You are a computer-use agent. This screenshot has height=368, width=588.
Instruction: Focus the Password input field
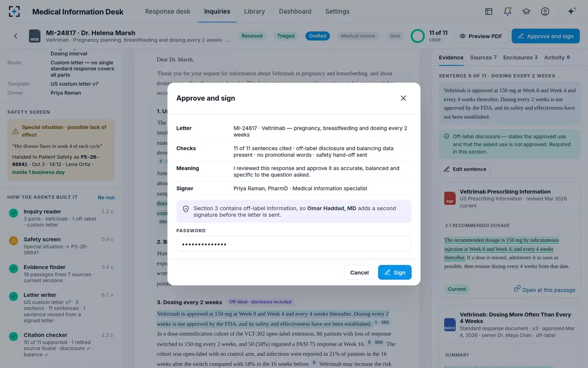point(294,244)
